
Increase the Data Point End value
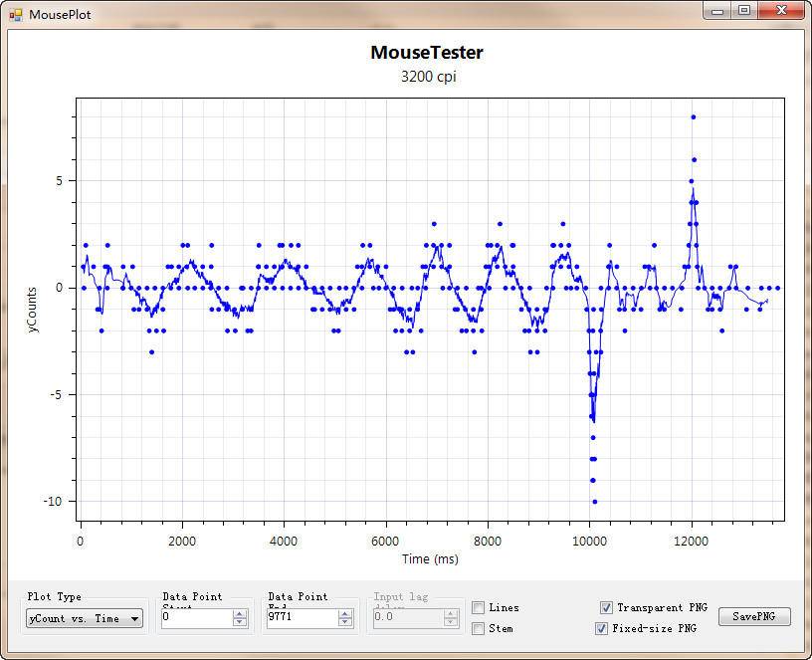[x=344, y=613]
